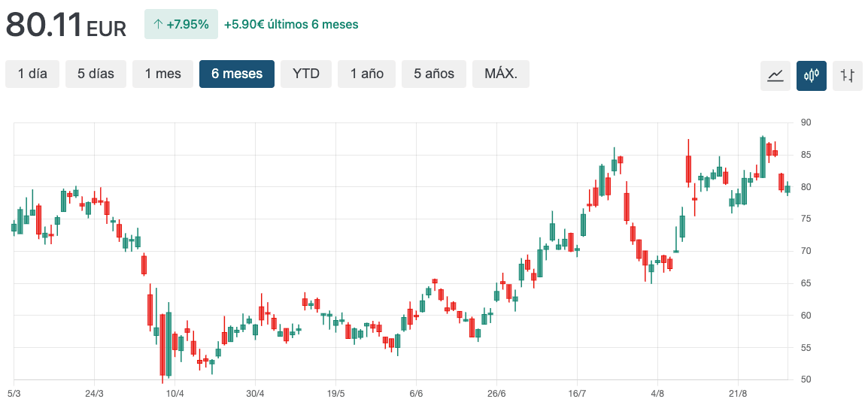868x408 pixels.
Task: Click the 21/8 date axis label
Action: 738,393
